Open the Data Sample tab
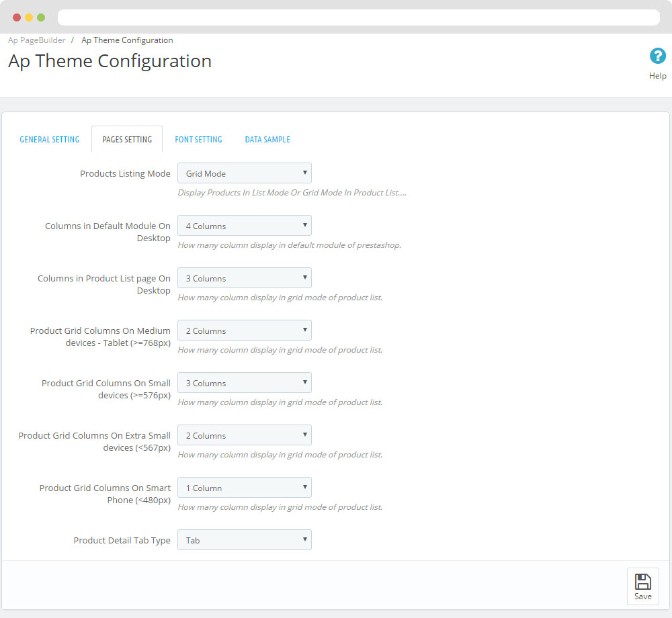Screen dimensions: 672x618 (x=267, y=140)
